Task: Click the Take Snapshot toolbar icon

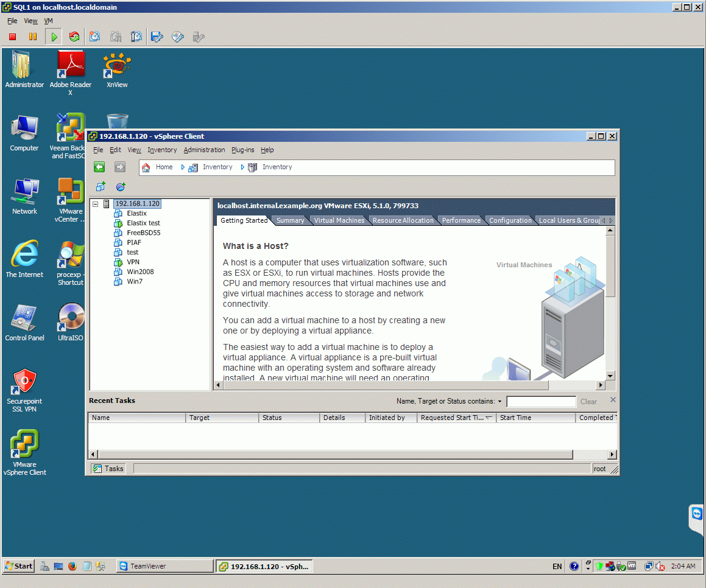Action: coord(94,37)
